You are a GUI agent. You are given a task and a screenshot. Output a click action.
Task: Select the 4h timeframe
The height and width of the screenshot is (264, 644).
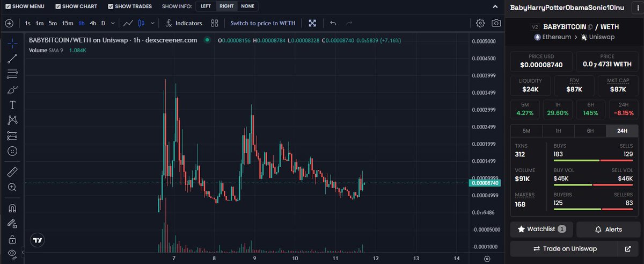pyautogui.click(x=93, y=23)
